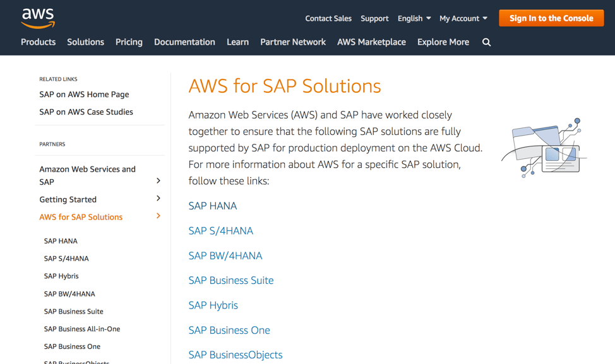
Task: Open the English language dropdown
Action: (x=414, y=18)
